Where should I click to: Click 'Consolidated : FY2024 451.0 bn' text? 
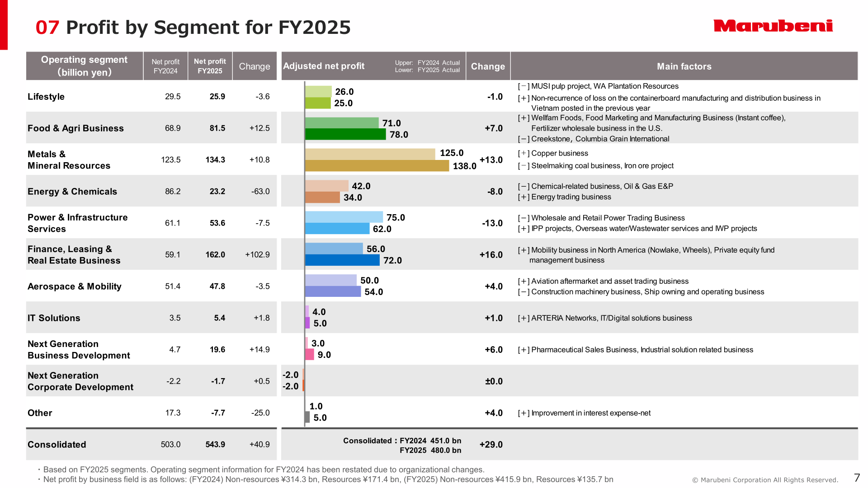(402, 441)
